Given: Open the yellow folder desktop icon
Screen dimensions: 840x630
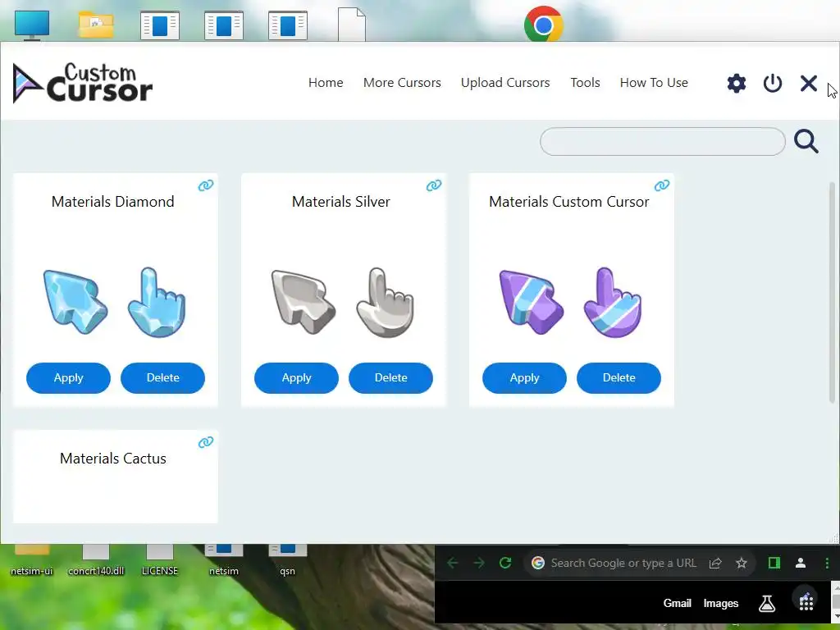Looking at the screenshot, I should coord(96,25).
